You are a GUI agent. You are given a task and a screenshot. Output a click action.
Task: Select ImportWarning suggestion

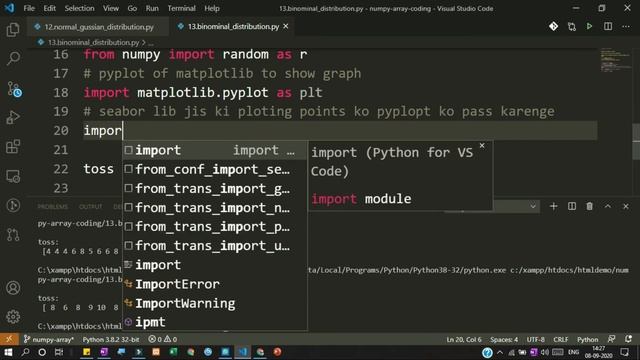215,303
